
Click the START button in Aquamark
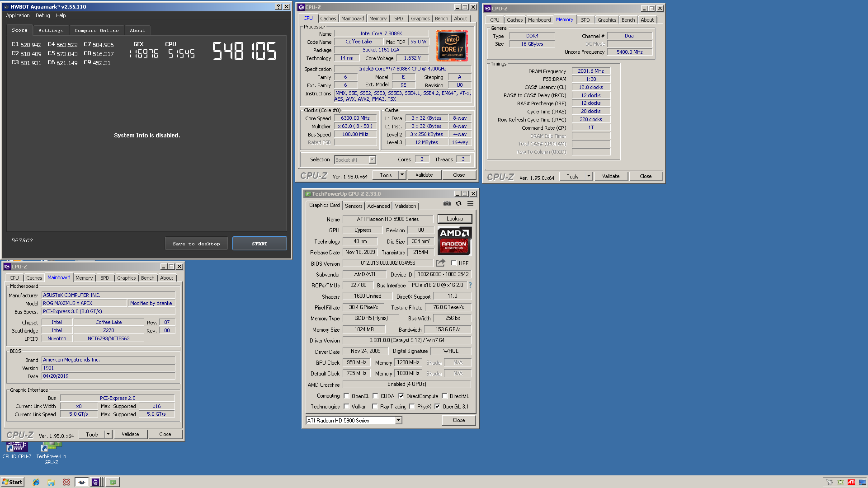[259, 244]
